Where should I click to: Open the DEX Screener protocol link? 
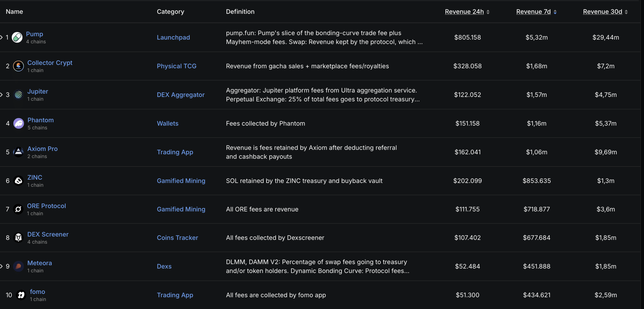(48, 234)
